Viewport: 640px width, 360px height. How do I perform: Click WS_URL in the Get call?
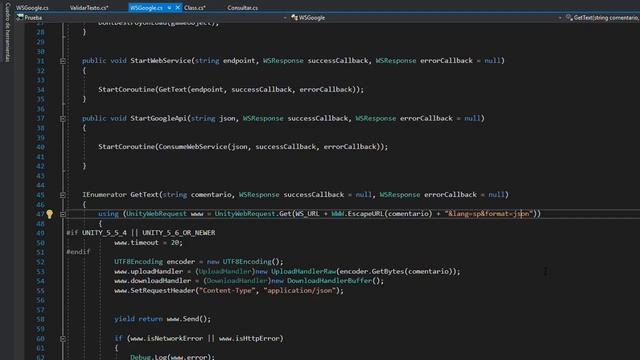pyautogui.click(x=306, y=213)
